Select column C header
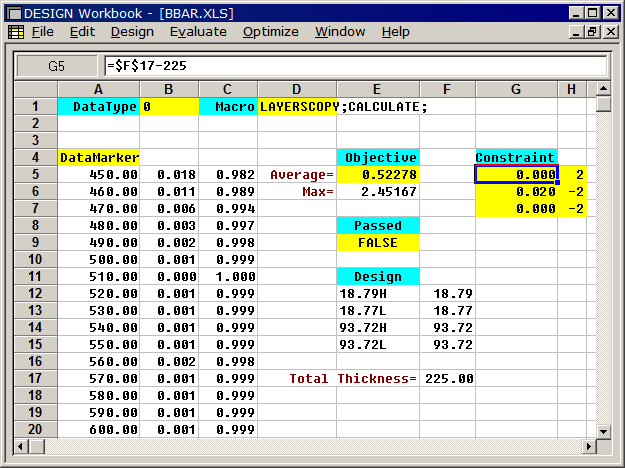Image resolution: width=625 pixels, height=468 pixels. coord(227,89)
